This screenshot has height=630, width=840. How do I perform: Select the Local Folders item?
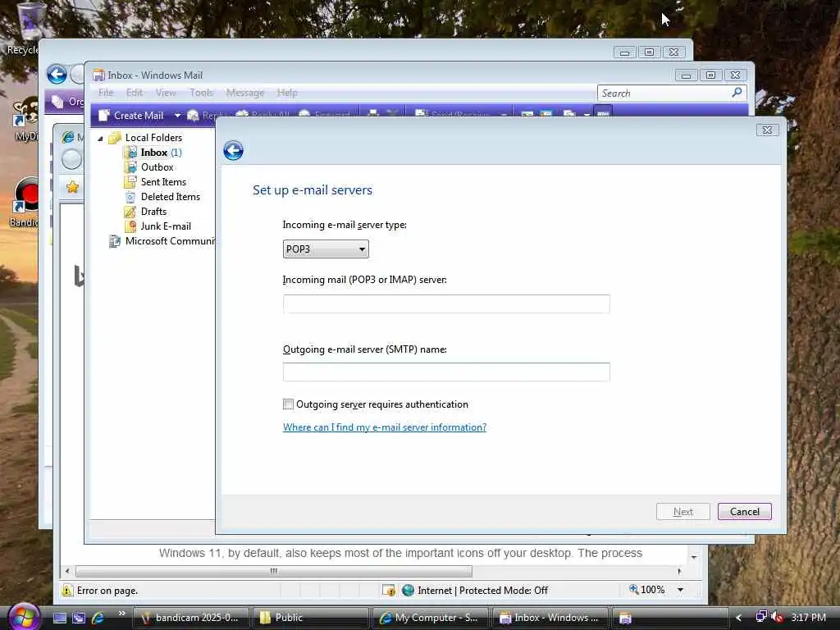click(x=153, y=138)
